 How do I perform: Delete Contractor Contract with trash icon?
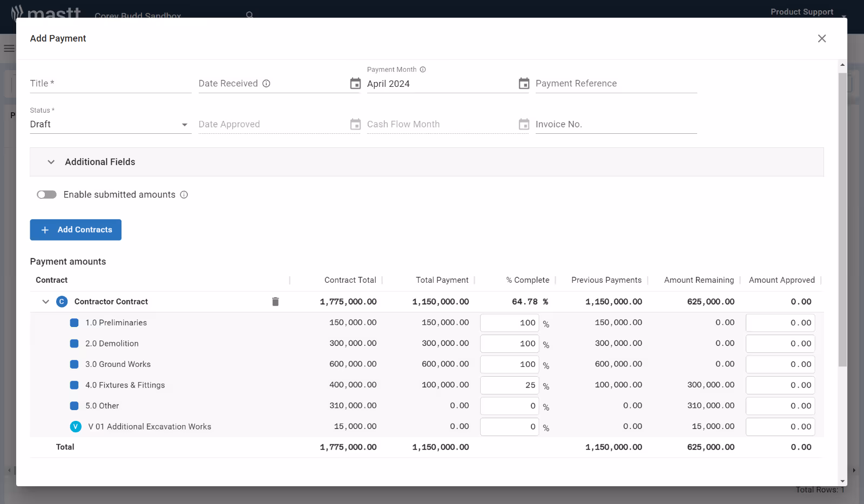click(x=275, y=302)
